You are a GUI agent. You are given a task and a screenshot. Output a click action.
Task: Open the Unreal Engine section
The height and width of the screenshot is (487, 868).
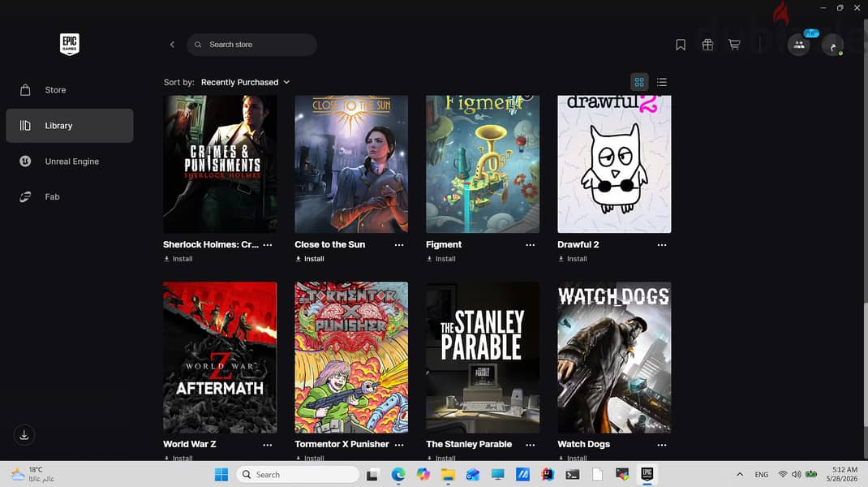[x=70, y=162]
